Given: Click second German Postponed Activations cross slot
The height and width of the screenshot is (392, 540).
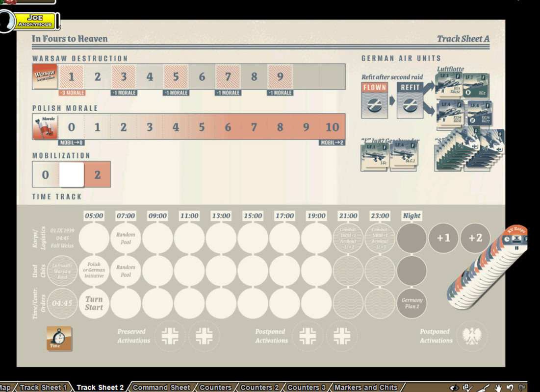Looking at the screenshot, I should [342, 336].
